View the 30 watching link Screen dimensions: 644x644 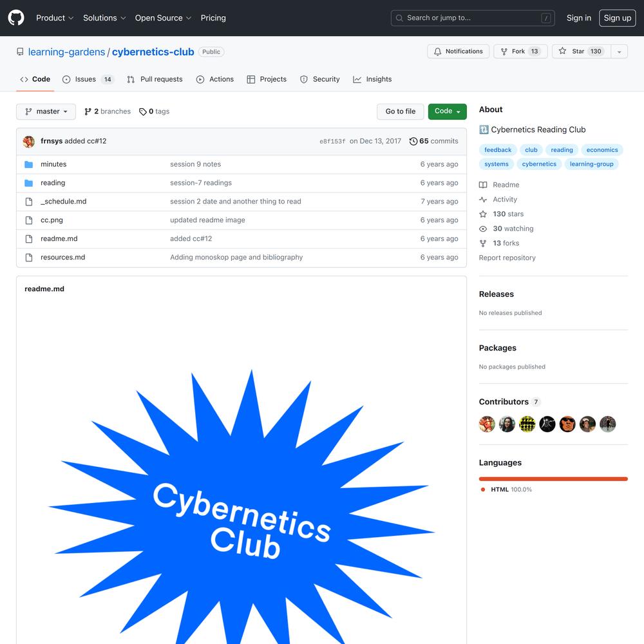point(506,229)
